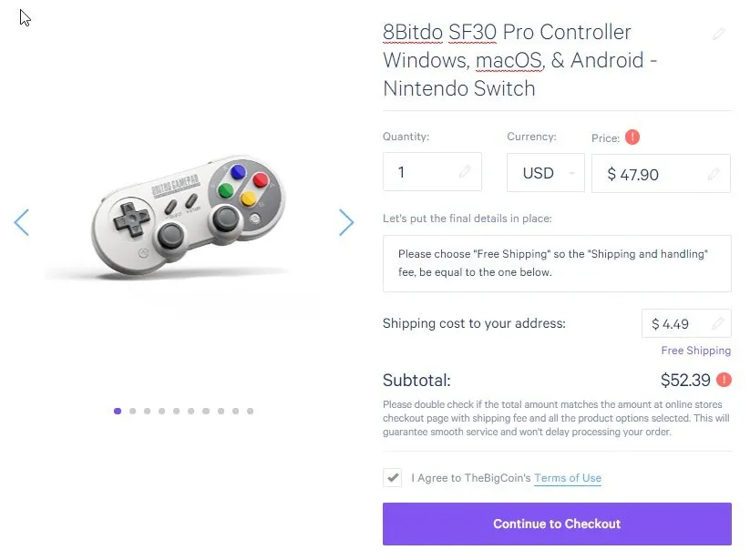Click the $ 4.49 shipping cost field
The width and height of the screenshot is (750, 560).
(x=677, y=323)
